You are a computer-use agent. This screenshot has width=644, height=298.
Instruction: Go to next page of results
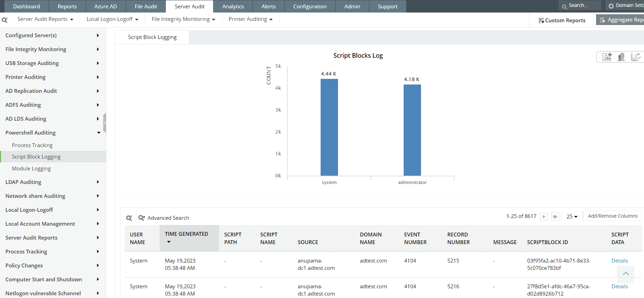(x=544, y=217)
